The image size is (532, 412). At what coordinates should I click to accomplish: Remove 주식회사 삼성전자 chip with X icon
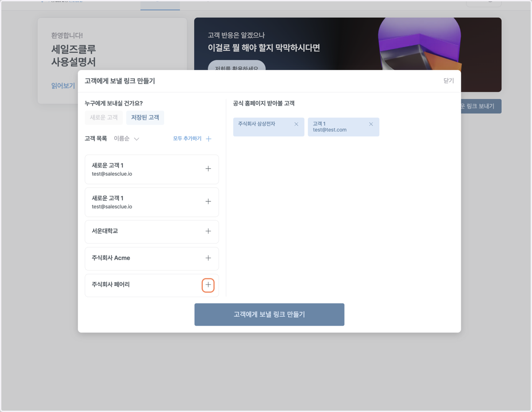point(296,124)
